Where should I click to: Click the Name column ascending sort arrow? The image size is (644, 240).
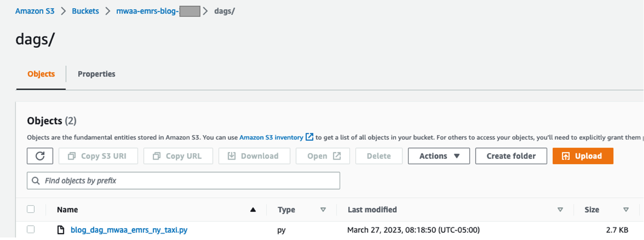tap(253, 210)
